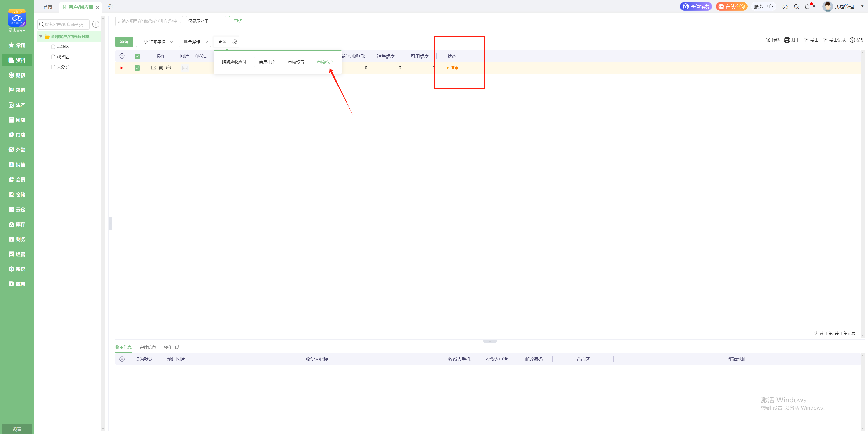Click the 导出记录 button
This screenshot has width=868, height=434.
point(834,40)
